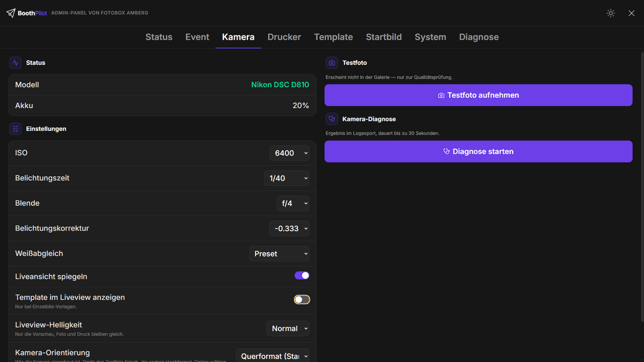Open the Startbild tab
Image resolution: width=644 pixels, height=362 pixels.
point(384,37)
